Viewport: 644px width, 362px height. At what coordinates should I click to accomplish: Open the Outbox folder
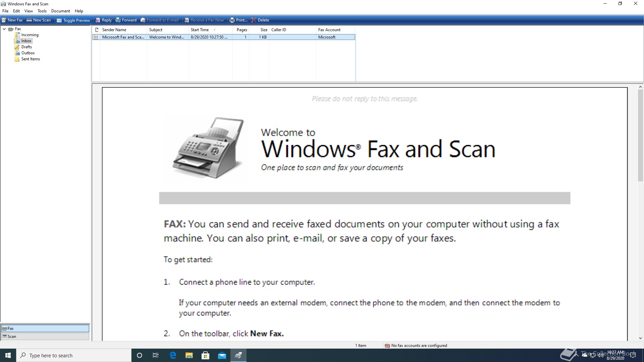(28, 53)
